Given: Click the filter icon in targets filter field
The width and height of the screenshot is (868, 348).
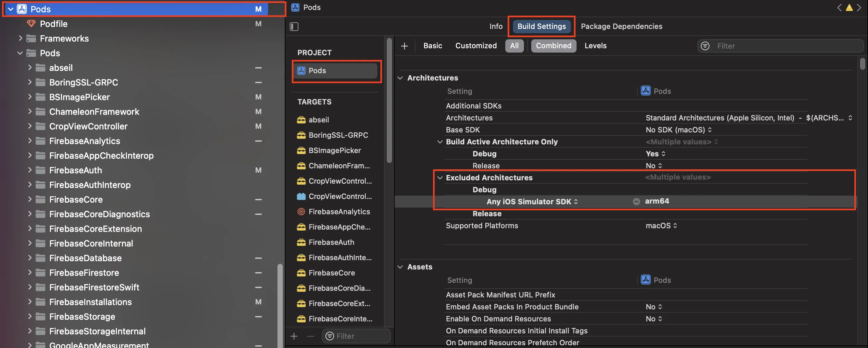Looking at the screenshot, I should pos(329,336).
